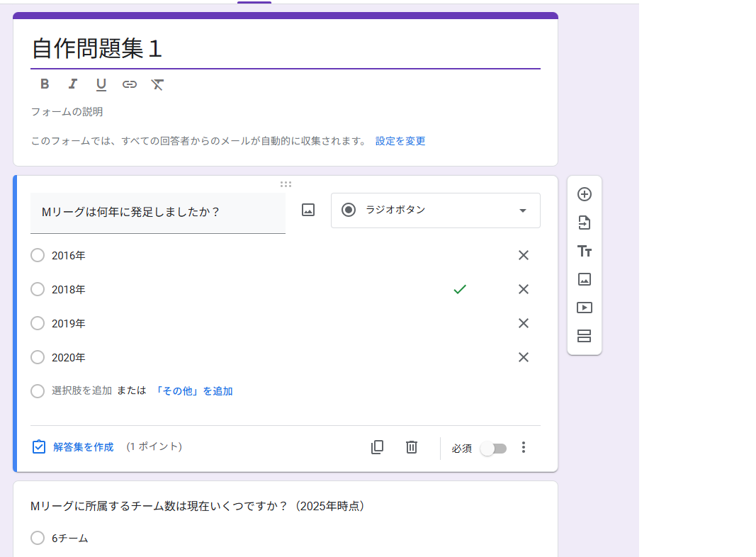Select the 2018年 radio button
The width and height of the screenshot is (756, 557).
click(x=38, y=289)
